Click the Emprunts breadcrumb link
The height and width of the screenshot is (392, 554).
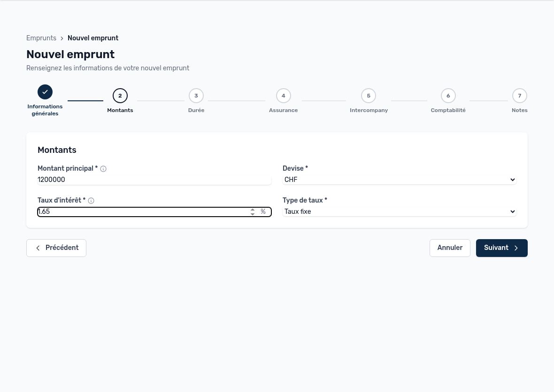[41, 38]
